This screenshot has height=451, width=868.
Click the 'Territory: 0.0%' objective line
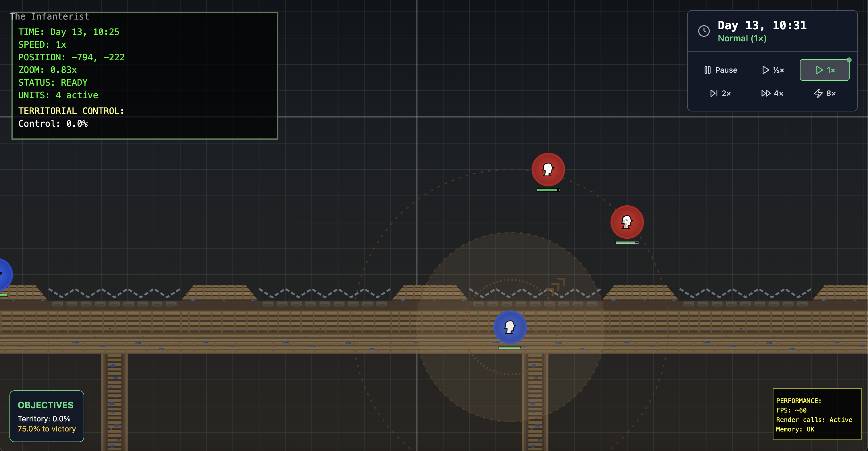[x=44, y=419]
